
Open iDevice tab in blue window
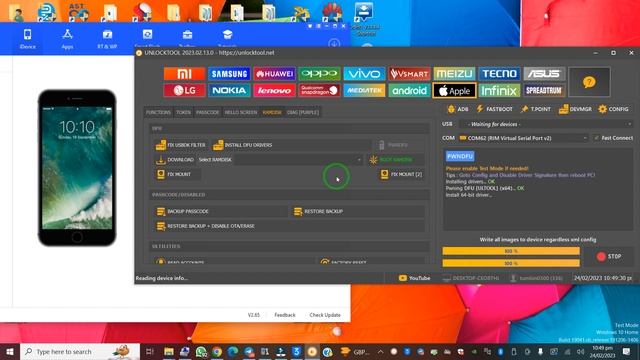coord(27,39)
